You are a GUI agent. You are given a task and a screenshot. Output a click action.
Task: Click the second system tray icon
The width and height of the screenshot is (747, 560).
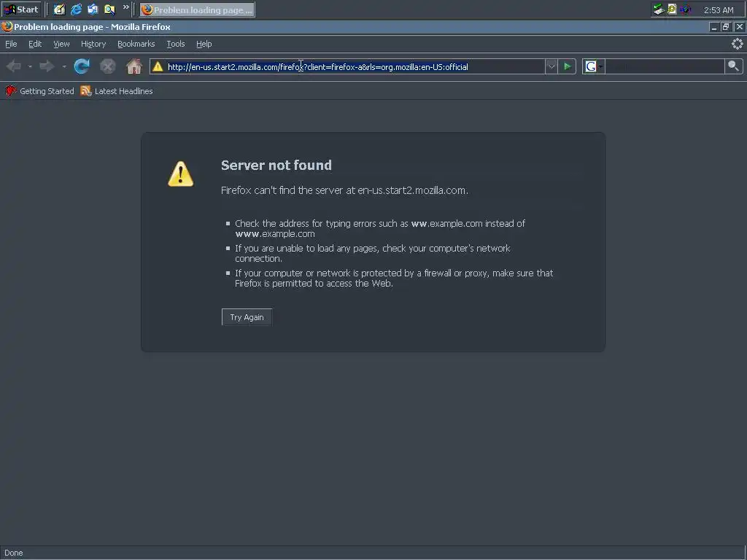pyautogui.click(x=672, y=9)
